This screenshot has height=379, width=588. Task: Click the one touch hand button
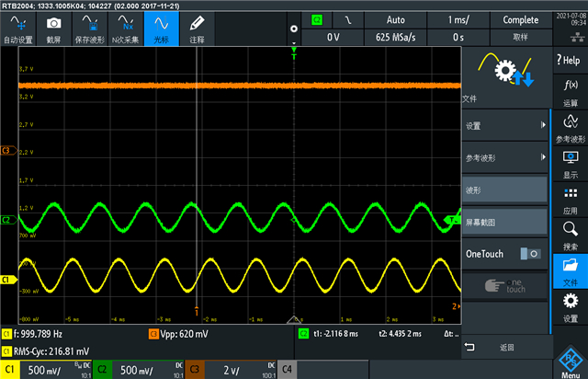click(505, 286)
